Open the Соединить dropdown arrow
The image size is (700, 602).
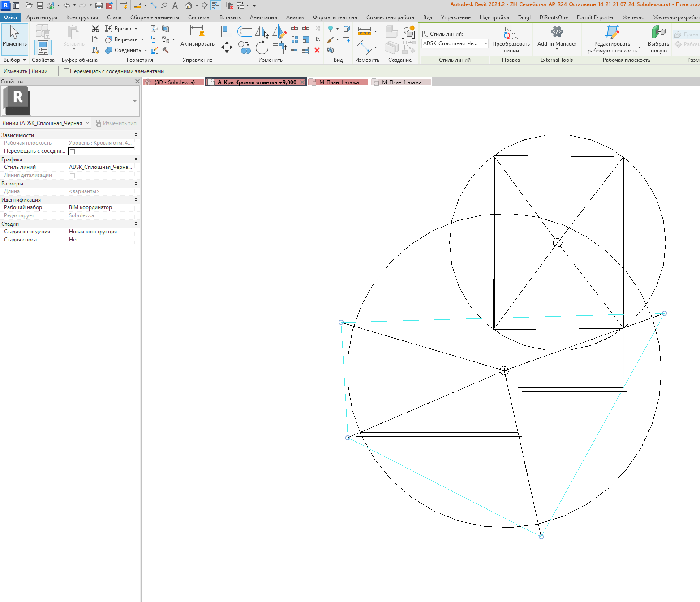[146, 50]
